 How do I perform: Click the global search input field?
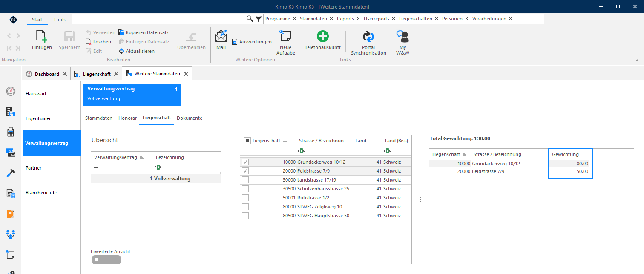coord(159,19)
